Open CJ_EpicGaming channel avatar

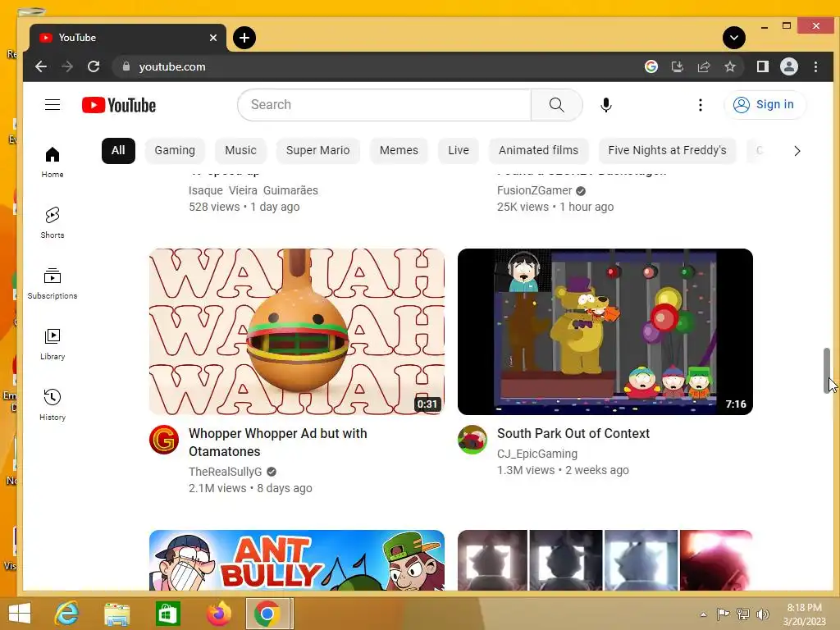pos(472,440)
